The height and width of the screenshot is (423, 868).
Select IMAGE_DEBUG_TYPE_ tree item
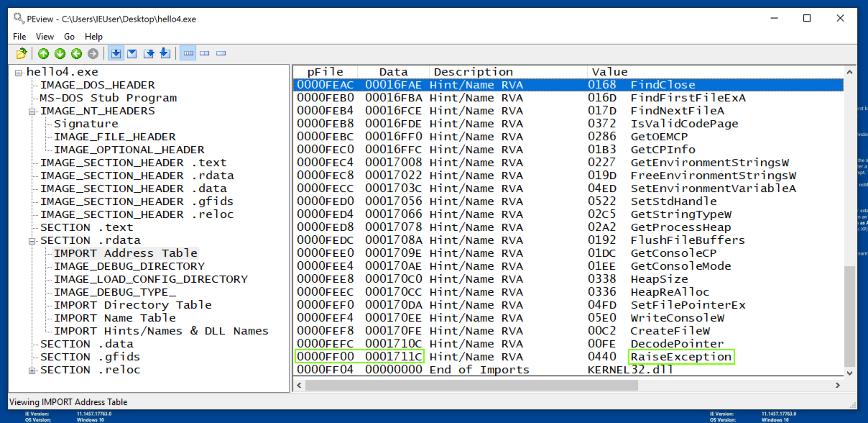coord(115,292)
